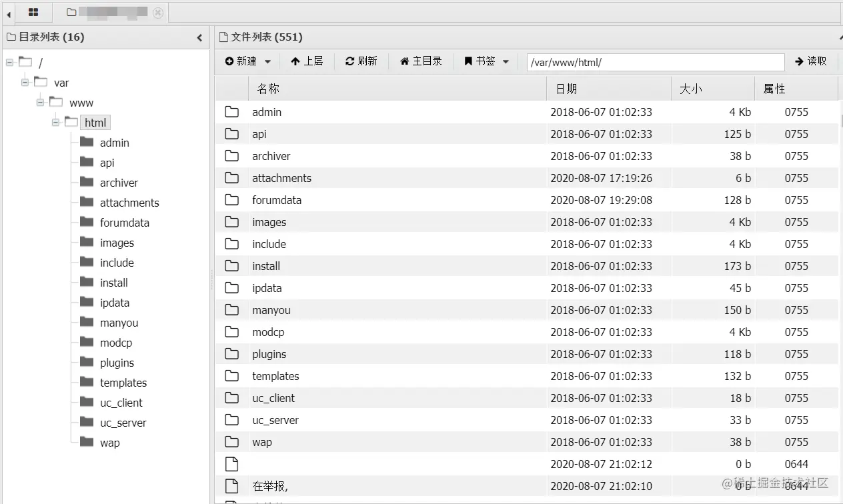This screenshot has width=843, height=504.
Task: Click templates folder icon in file list
Action: point(231,376)
